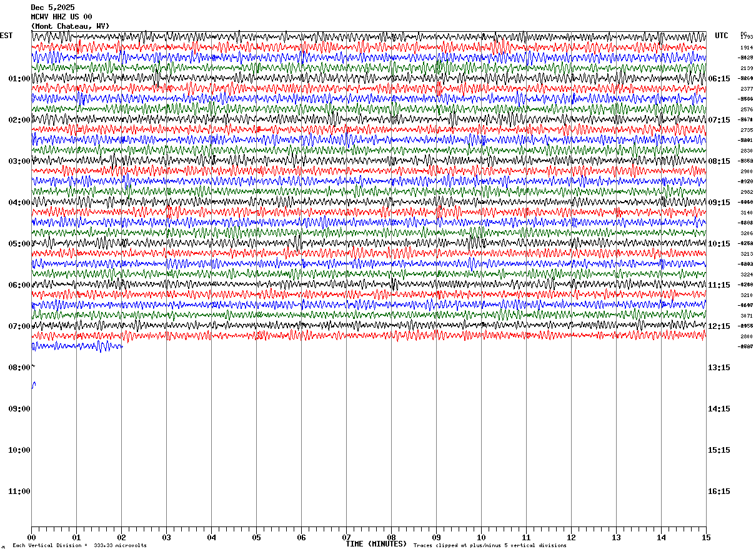Click the "(Mont Chateau, WV)" station name
Image resolution: width=756 pixels, height=554 pixels.
click(x=70, y=26)
